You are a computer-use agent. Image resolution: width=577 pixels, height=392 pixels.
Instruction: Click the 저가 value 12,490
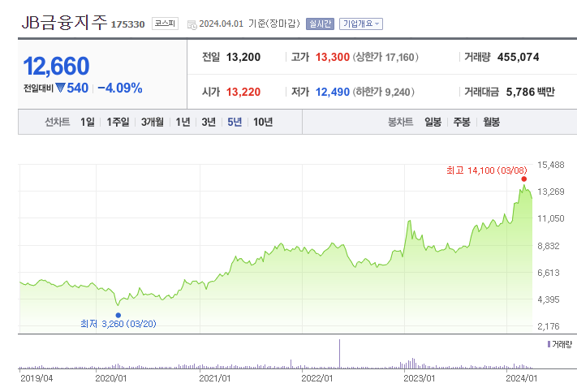click(x=332, y=92)
